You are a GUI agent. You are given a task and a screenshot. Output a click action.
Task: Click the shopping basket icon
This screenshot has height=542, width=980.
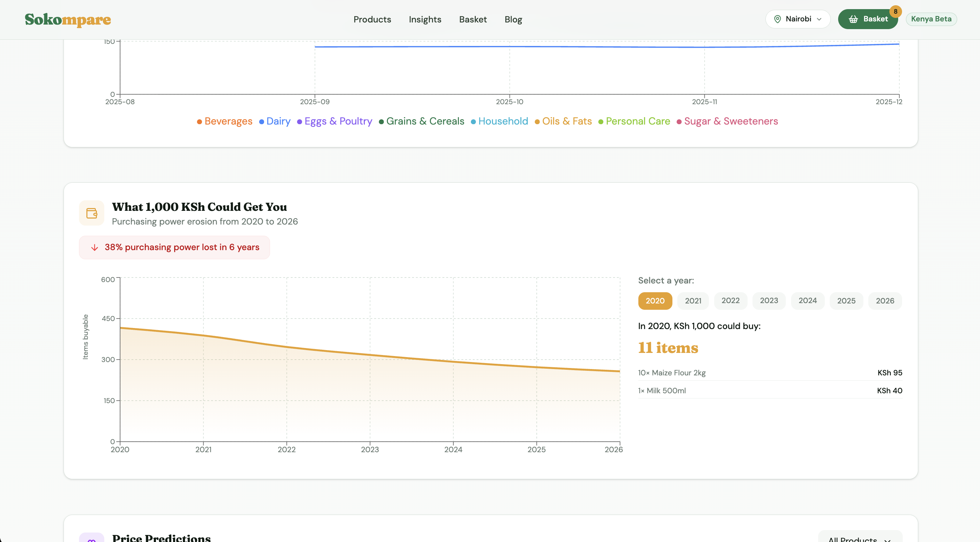coord(853,19)
